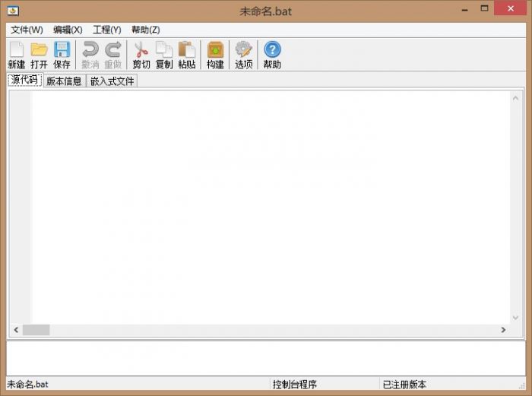The height and width of the screenshot is (396, 532).
Task: Click the application icon in title bar
Action: (x=13, y=11)
